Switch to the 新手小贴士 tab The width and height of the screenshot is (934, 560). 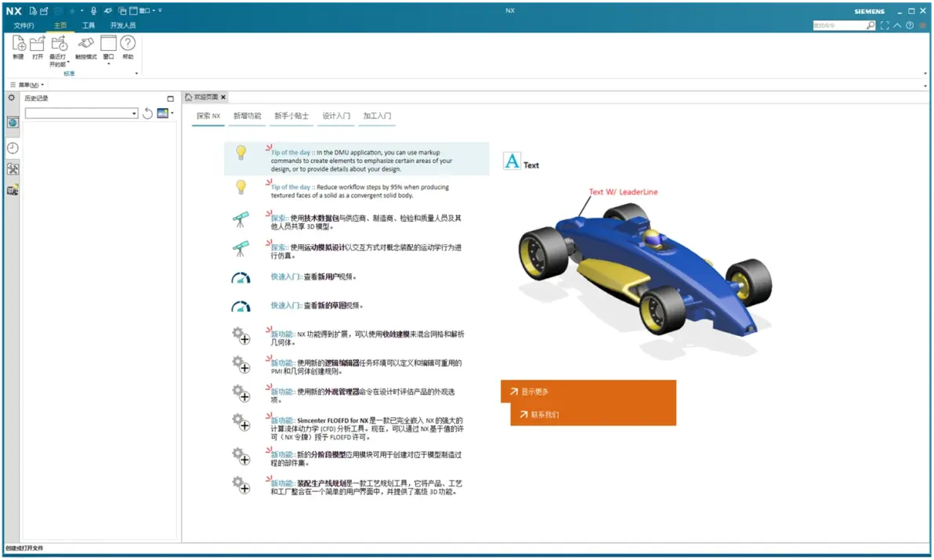(291, 116)
